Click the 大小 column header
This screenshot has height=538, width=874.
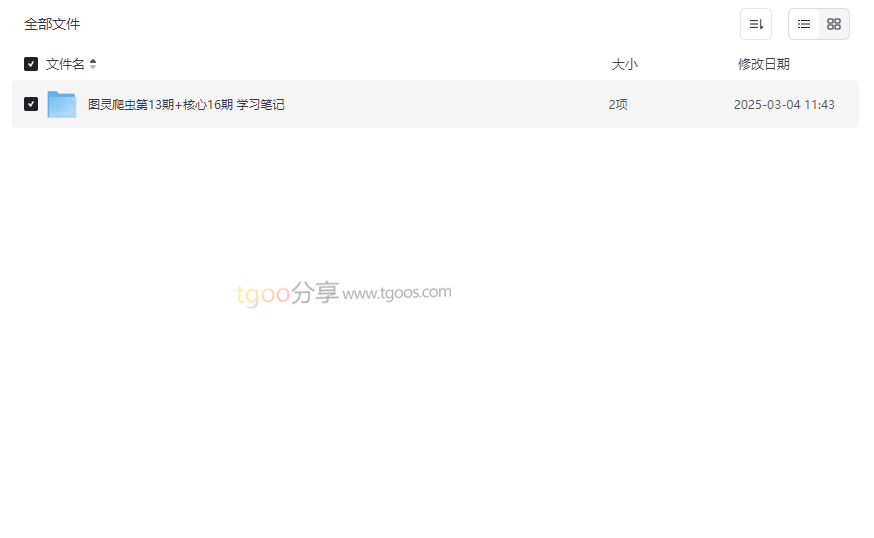[x=624, y=64]
